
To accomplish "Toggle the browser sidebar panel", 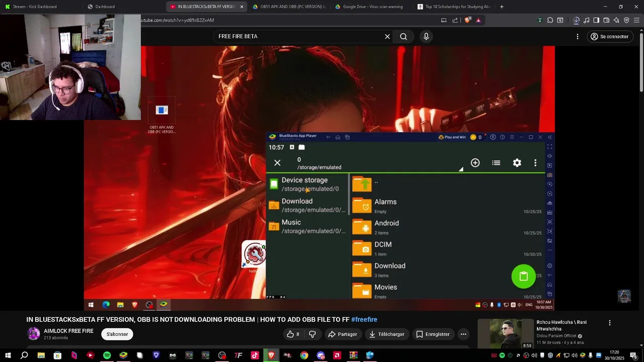I will [596, 20].
